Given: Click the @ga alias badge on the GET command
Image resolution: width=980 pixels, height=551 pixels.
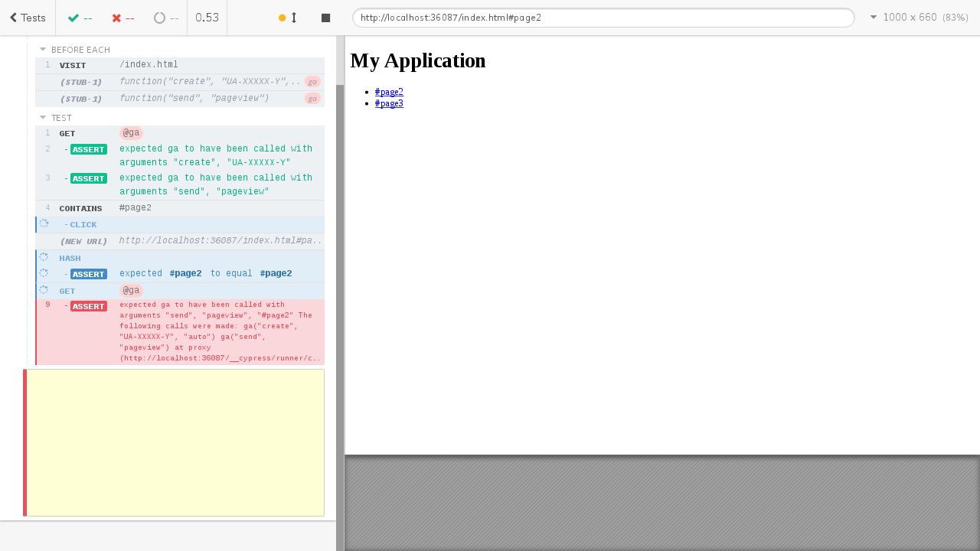Looking at the screenshot, I should tap(131, 132).
